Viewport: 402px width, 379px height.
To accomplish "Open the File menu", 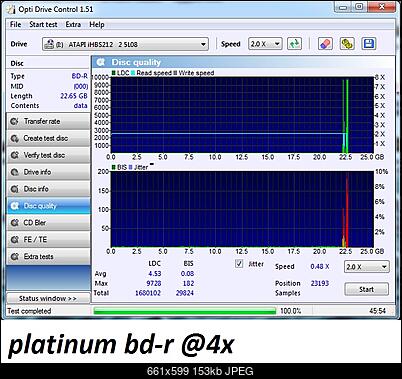I will tap(15, 24).
